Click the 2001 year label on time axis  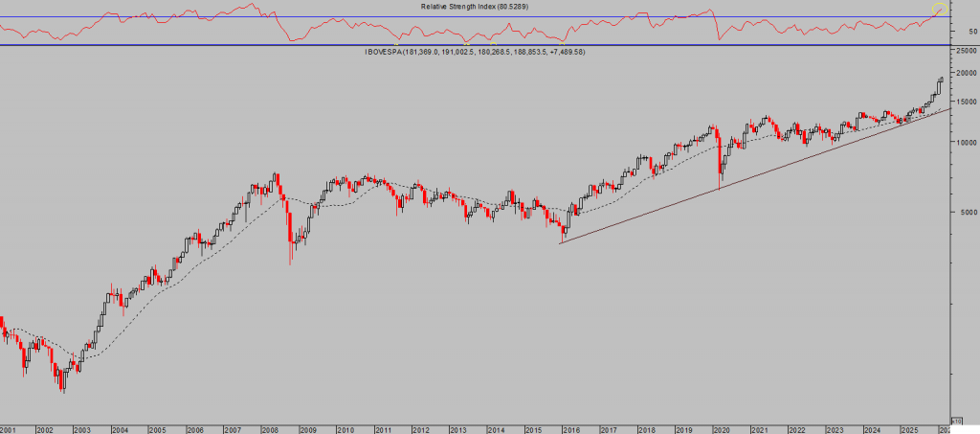pyautogui.click(x=9, y=430)
